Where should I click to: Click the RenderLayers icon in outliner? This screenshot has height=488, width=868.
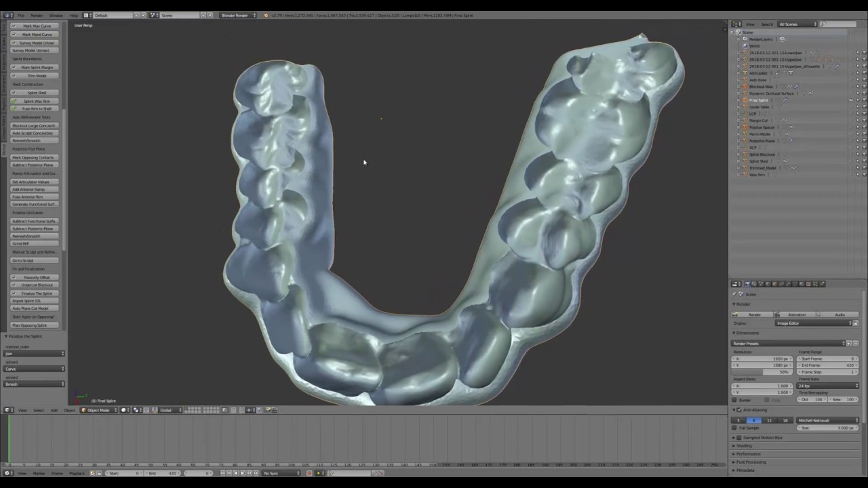[x=745, y=39]
